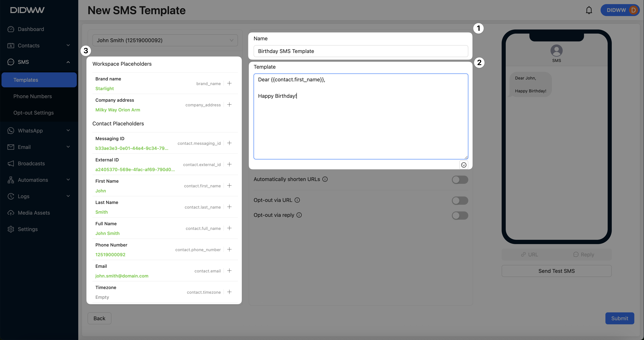Toggle the Opt-out via reply switch
The height and width of the screenshot is (340, 644).
460,215
